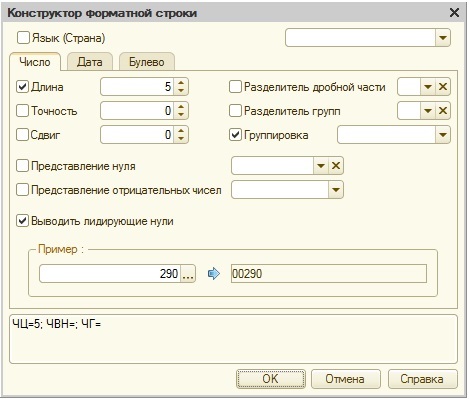Enable the Язык (Страна) checkbox

point(23,38)
